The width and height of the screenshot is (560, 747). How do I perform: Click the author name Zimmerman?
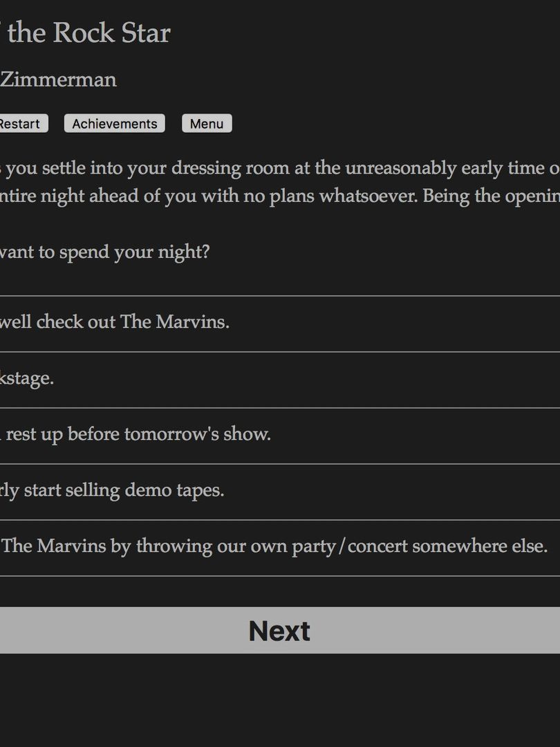pyautogui.click(x=58, y=80)
